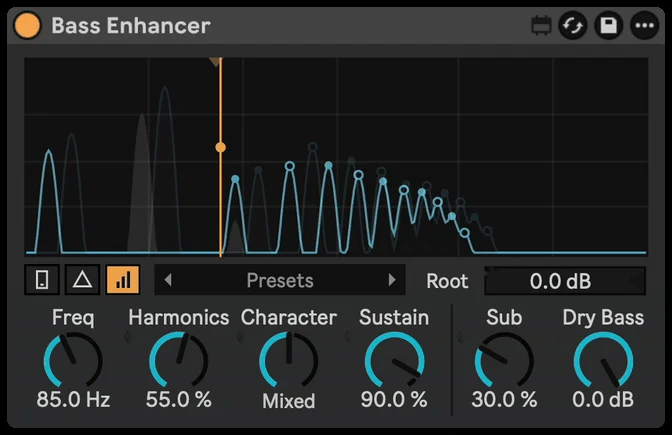The height and width of the screenshot is (435, 672).
Task: Select the rectangle display mode button
Action: pos(42,280)
